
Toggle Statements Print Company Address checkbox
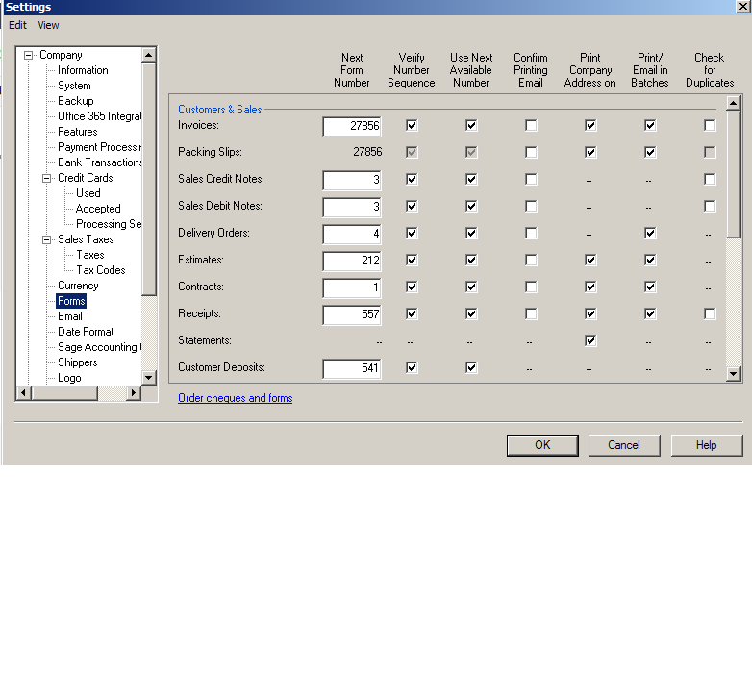tap(590, 341)
